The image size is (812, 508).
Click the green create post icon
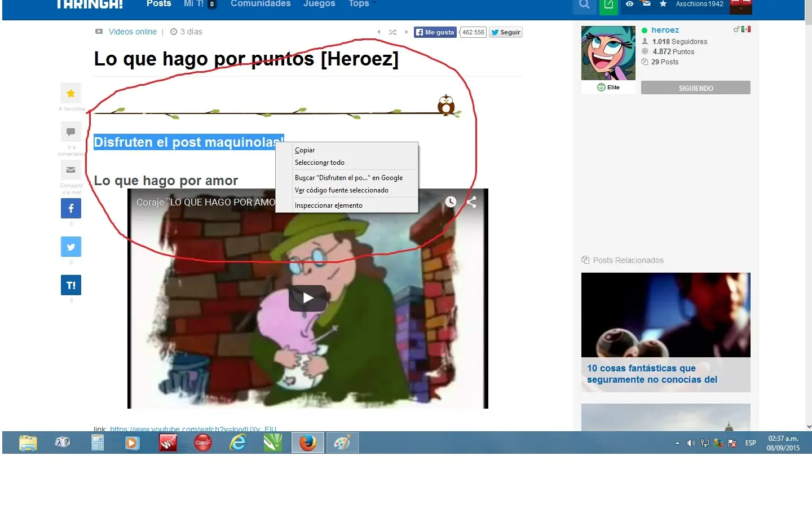pos(608,5)
